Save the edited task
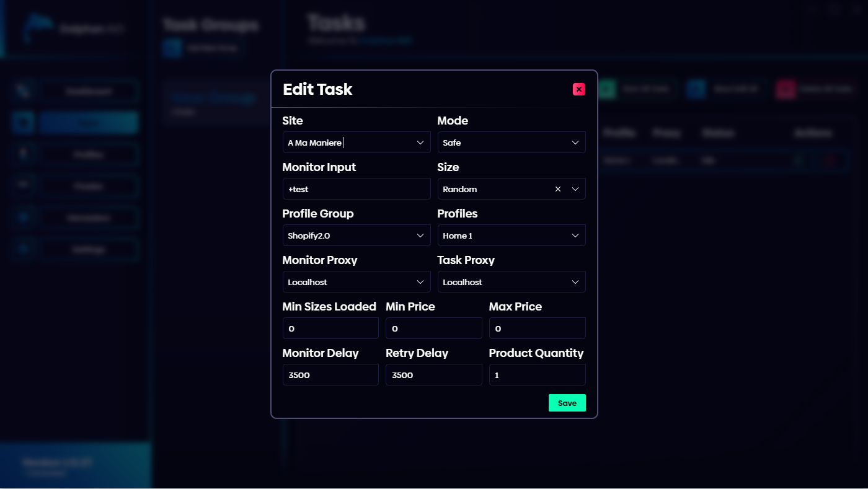 pos(567,403)
